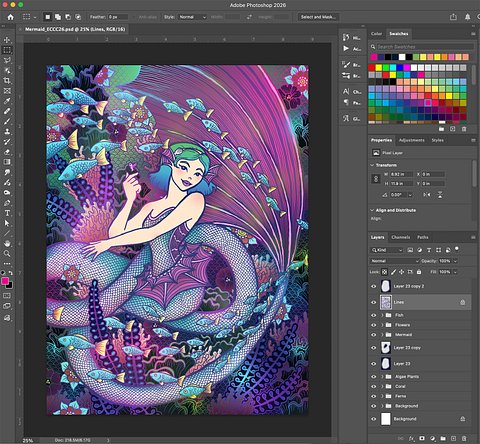Click the Delete layer trash icon

coord(464,438)
